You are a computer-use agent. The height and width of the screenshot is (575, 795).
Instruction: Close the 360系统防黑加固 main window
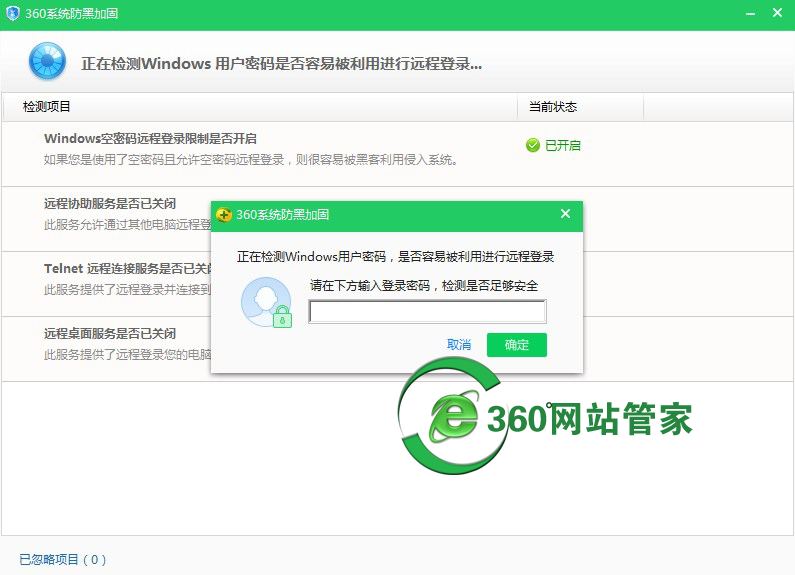777,13
